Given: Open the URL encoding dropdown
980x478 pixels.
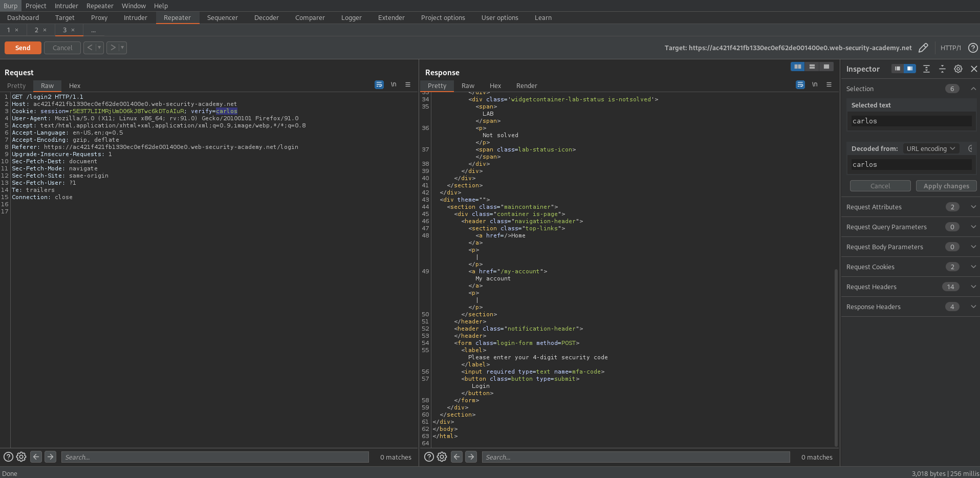Looking at the screenshot, I should tap(930, 148).
